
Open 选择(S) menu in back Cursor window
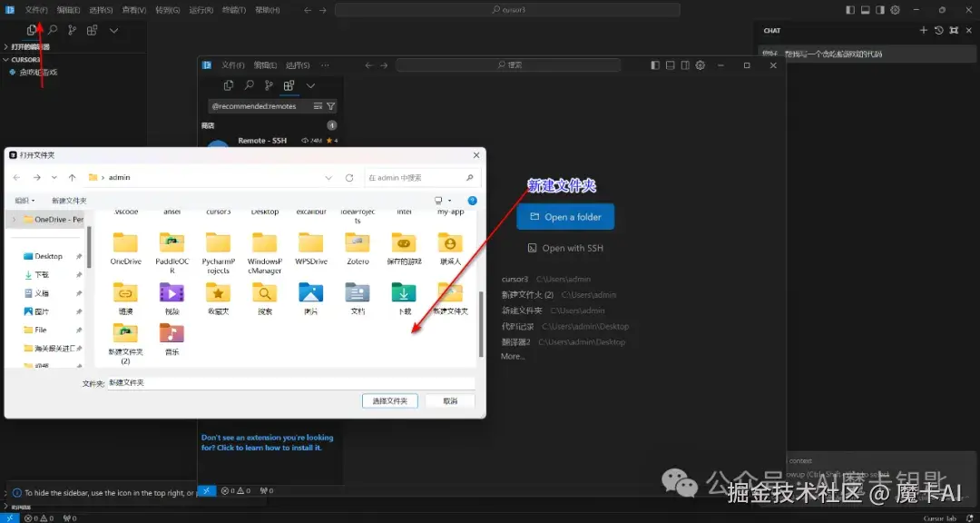pos(101,10)
